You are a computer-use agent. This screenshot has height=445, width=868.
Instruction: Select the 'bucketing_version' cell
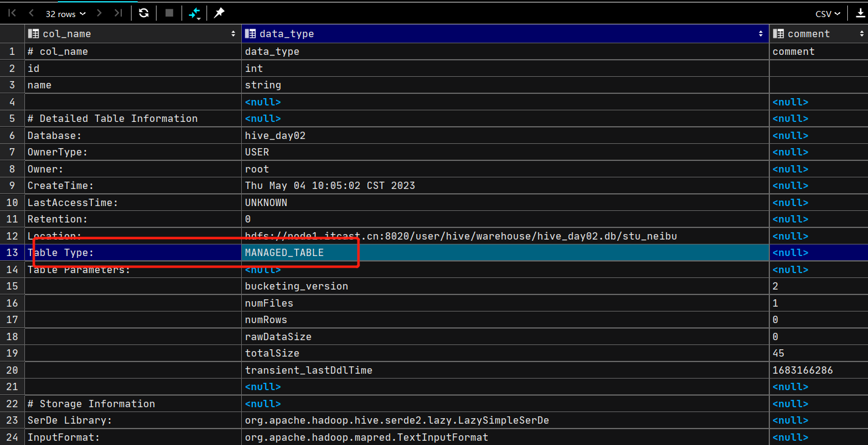(x=506, y=287)
